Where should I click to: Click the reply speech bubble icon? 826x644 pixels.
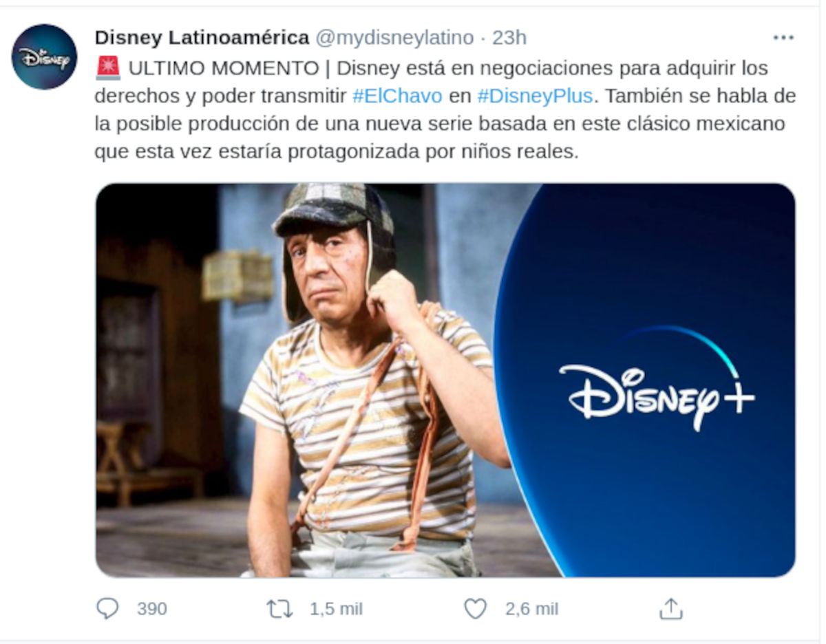tap(107, 608)
